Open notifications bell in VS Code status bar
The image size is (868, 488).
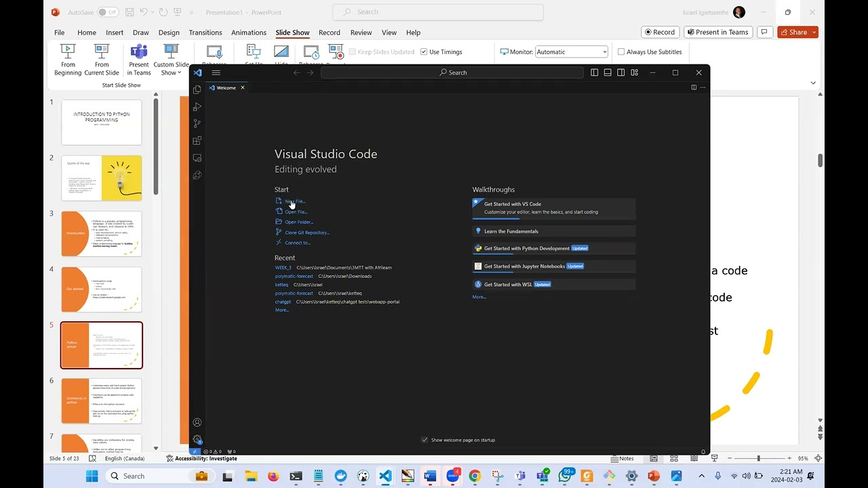pyautogui.click(x=703, y=451)
